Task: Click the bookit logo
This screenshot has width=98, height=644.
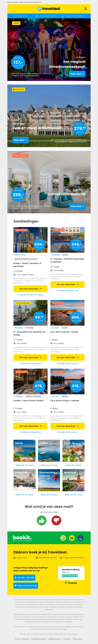Action: 22,538
